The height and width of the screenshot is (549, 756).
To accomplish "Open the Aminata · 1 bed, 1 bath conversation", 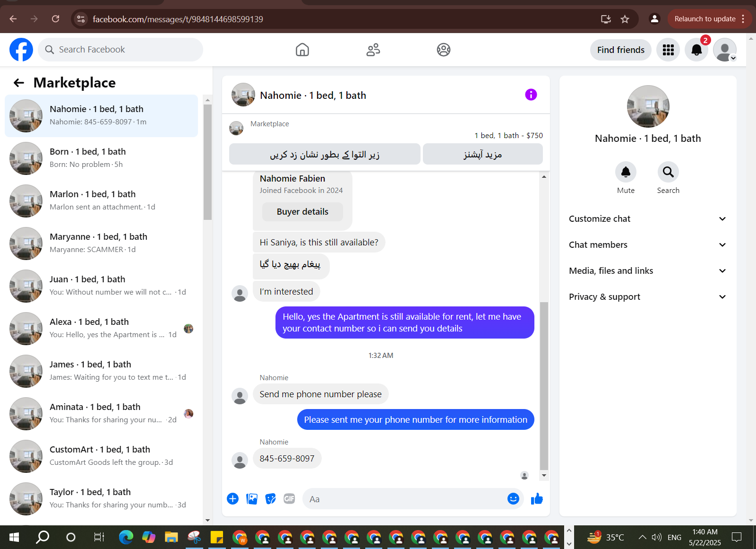I will pos(102,414).
